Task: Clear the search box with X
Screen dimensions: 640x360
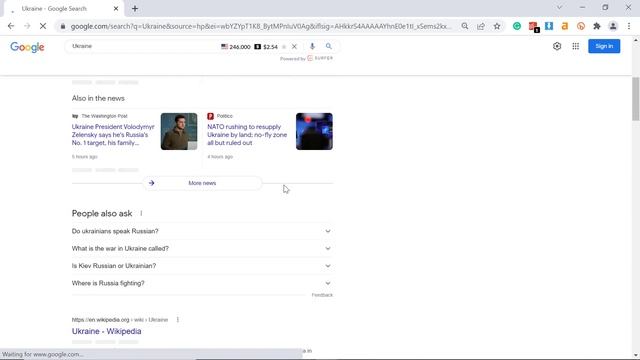Action: (x=294, y=47)
